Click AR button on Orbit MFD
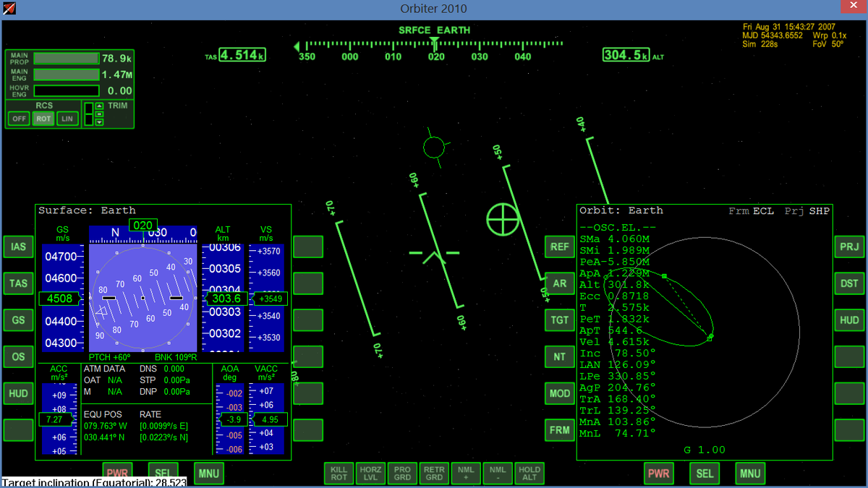This screenshot has height=488, width=868. (560, 283)
